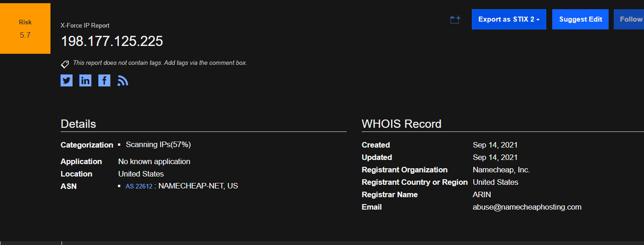
Task: Open the AS 22612 link
Action: (x=139, y=187)
